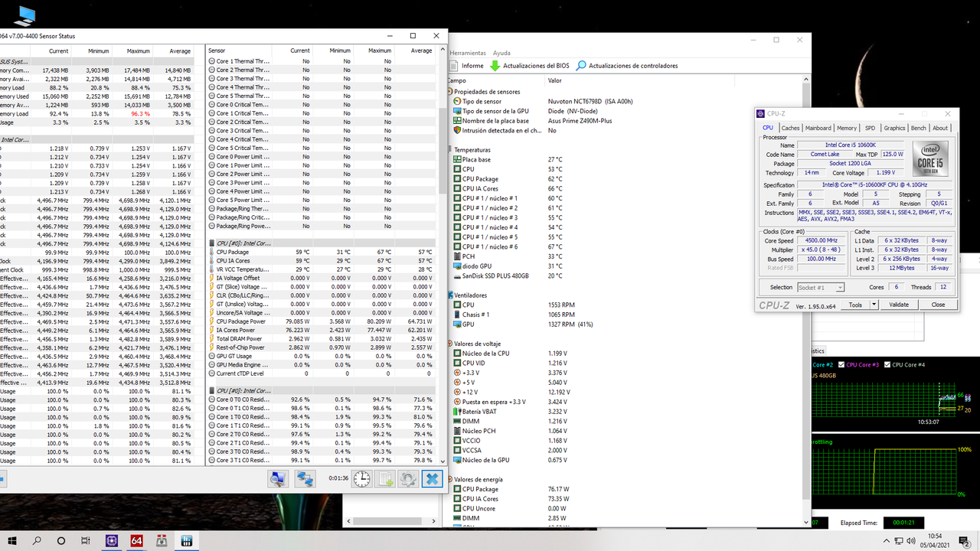This screenshot has height=551, width=980.
Task: Click Validate button in CPU-Z
Action: [x=898, y=305]
